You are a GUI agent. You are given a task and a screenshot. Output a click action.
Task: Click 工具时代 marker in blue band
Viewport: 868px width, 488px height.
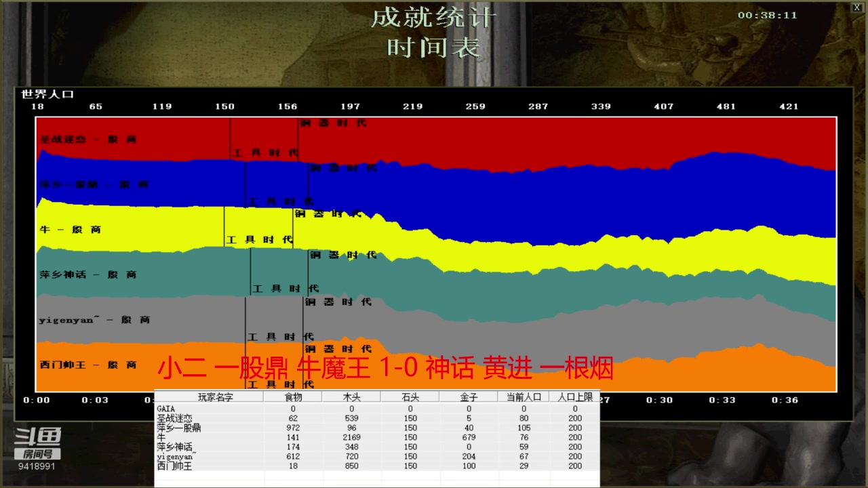click(x=281, y=201)
